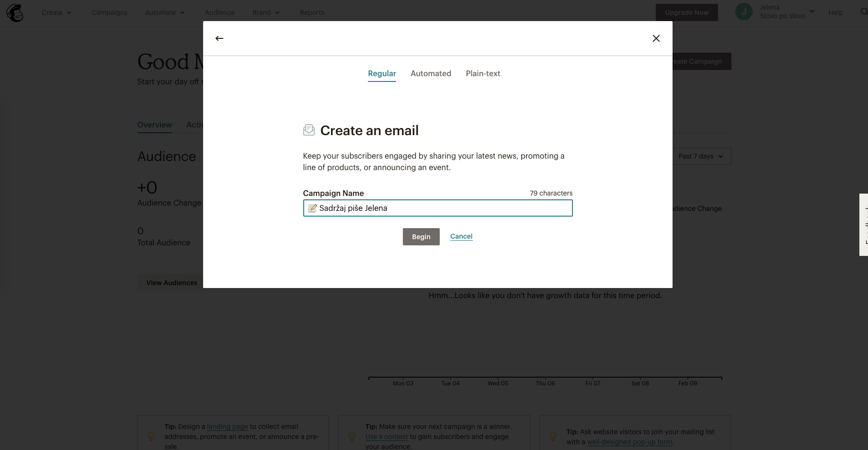Expand the Create menu
This screenshot has width=868, height=450.
[57, 12]
